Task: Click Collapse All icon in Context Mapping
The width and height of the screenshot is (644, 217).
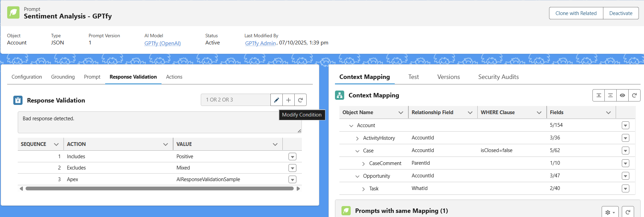Action: click(611, 95)
